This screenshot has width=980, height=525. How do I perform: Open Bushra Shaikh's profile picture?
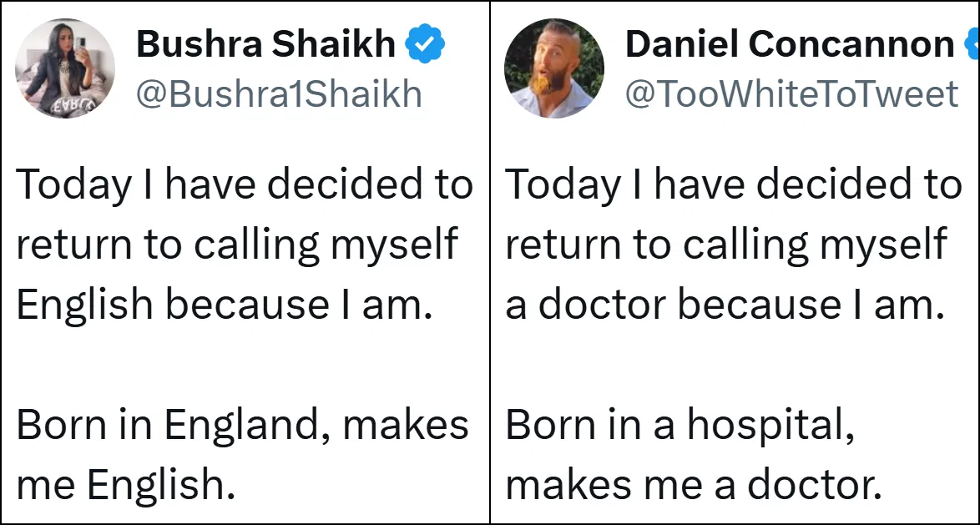point(65,68)
